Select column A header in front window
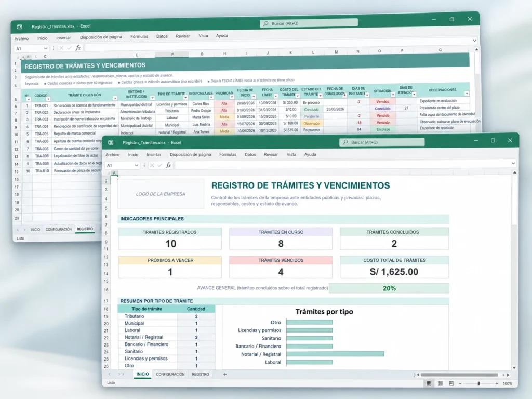Viewport: 532px width, 399px height. [114, 173]
